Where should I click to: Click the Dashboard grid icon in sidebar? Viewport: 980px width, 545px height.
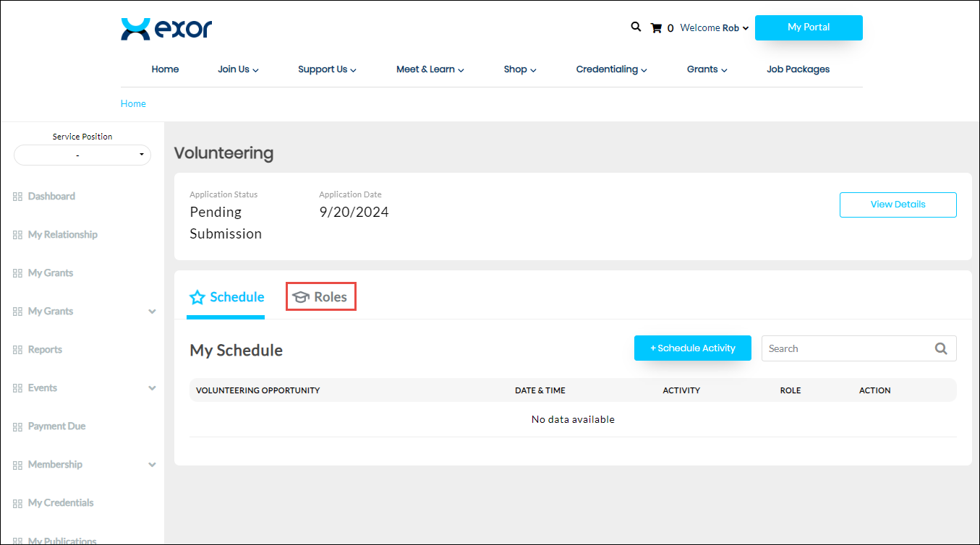(x=18, y=197)
